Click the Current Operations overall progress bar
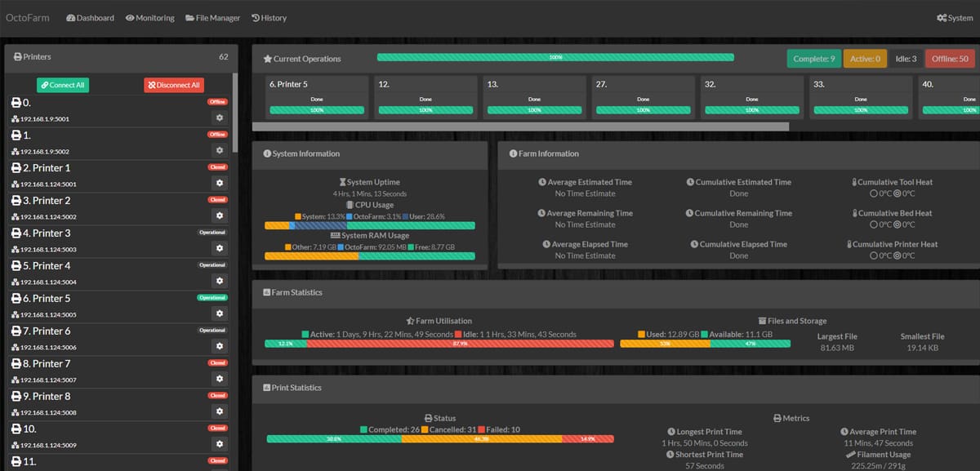The width and height of the screenshot is (980, 471). click(555, 58)
